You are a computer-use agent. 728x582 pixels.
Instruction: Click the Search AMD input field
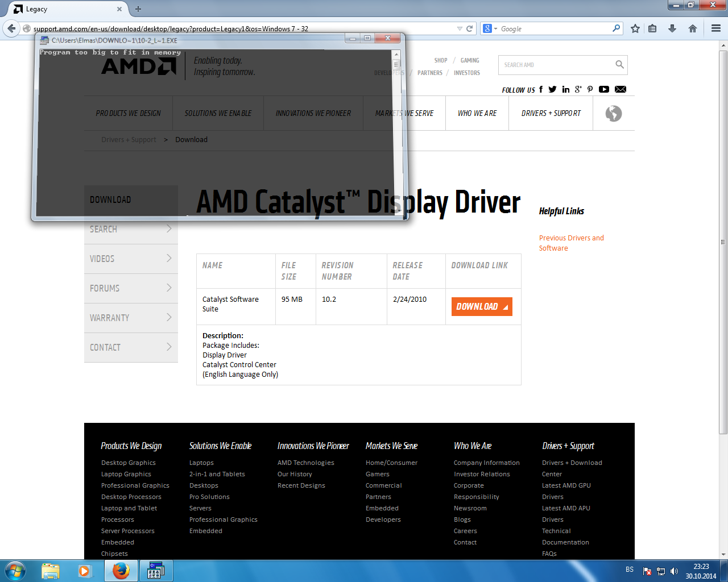pos(555,65)
